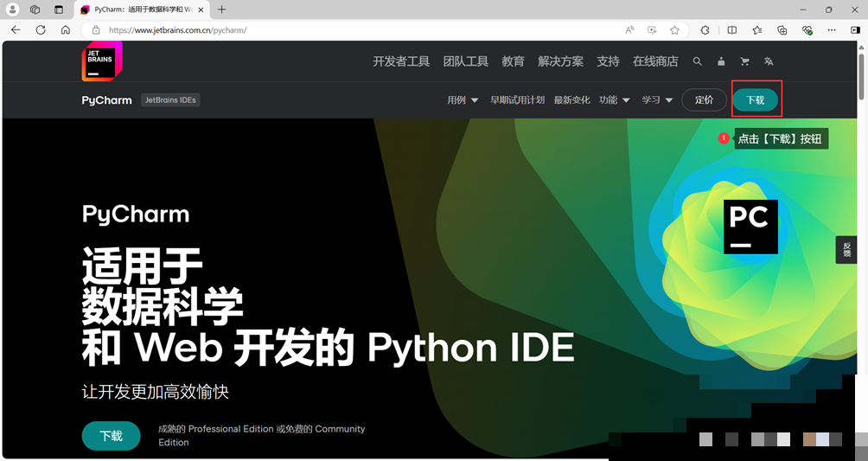The width and height of the screenshot is (868, 461).
Task: Toggle the browser sidebar icon
Action: [855, 30]
